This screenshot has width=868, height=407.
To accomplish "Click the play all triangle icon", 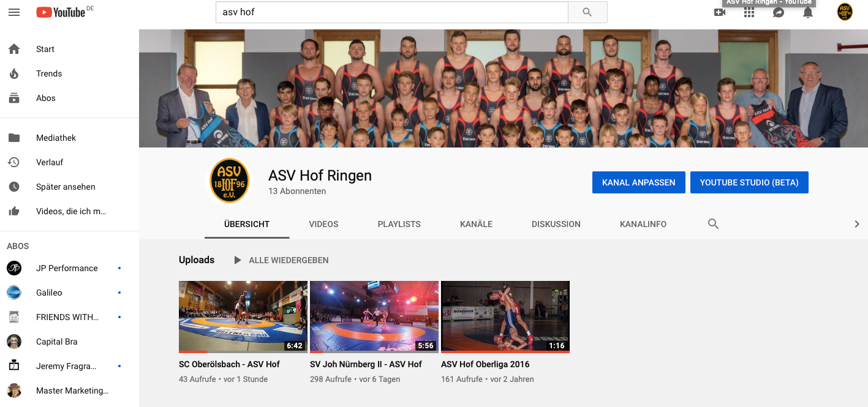I will [x=238, y=260].
